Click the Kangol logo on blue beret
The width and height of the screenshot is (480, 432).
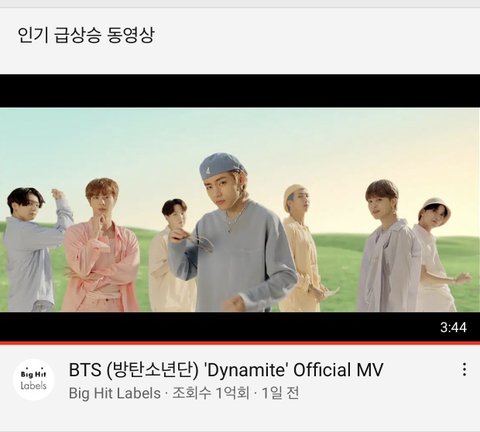point(208,172)
